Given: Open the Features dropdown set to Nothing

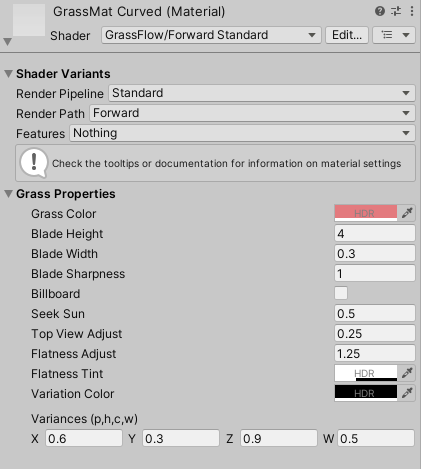Looking at the screenshot, I should 242,133.
